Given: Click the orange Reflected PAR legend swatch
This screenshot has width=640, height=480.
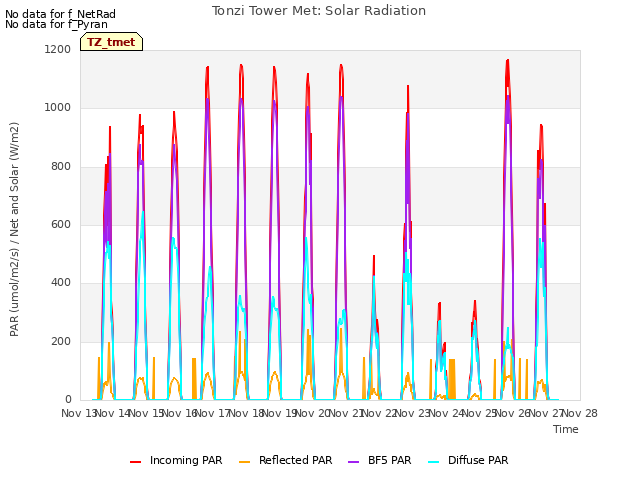Looking at the screenshot, I should [x=244, y=462].
